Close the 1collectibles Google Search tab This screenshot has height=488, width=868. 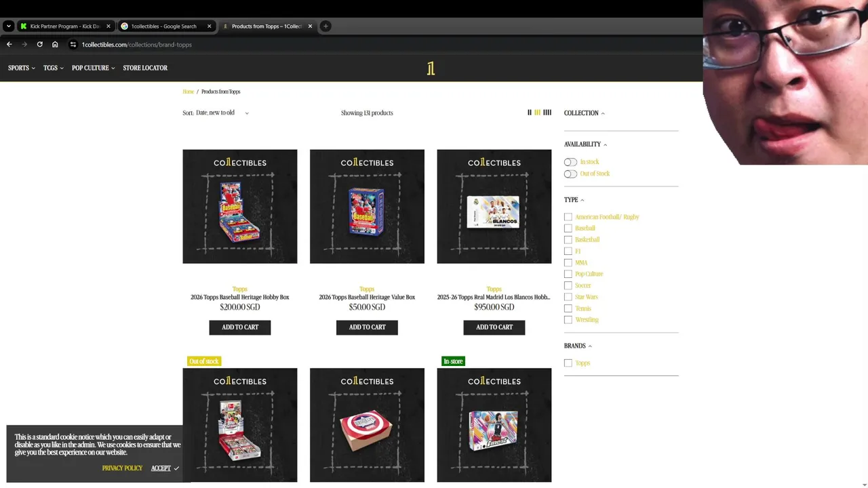pyautogui.click(x=209, y=26)
